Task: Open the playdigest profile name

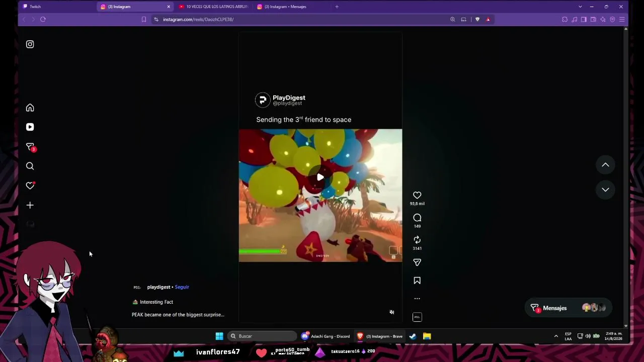Action: (x=158, y=287)
